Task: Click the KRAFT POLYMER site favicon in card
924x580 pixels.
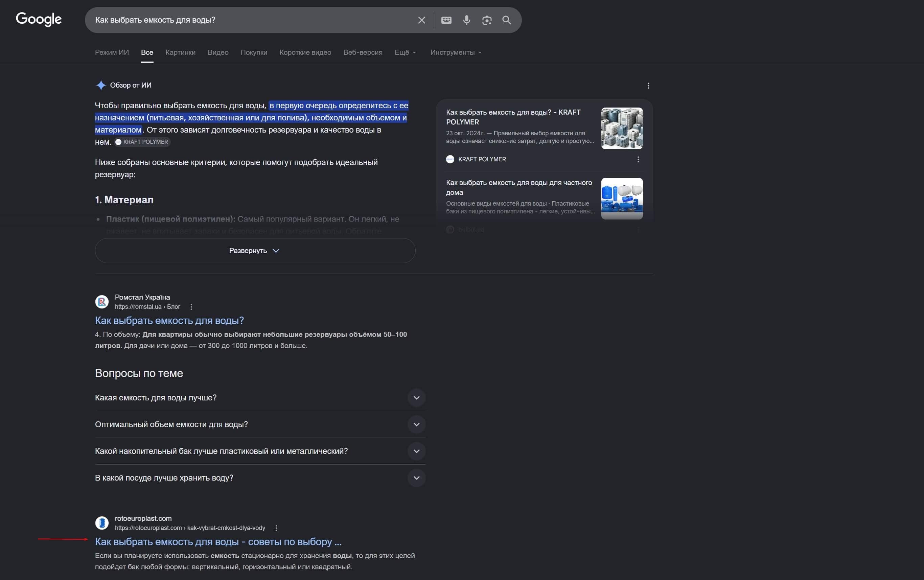Action: 450,159
